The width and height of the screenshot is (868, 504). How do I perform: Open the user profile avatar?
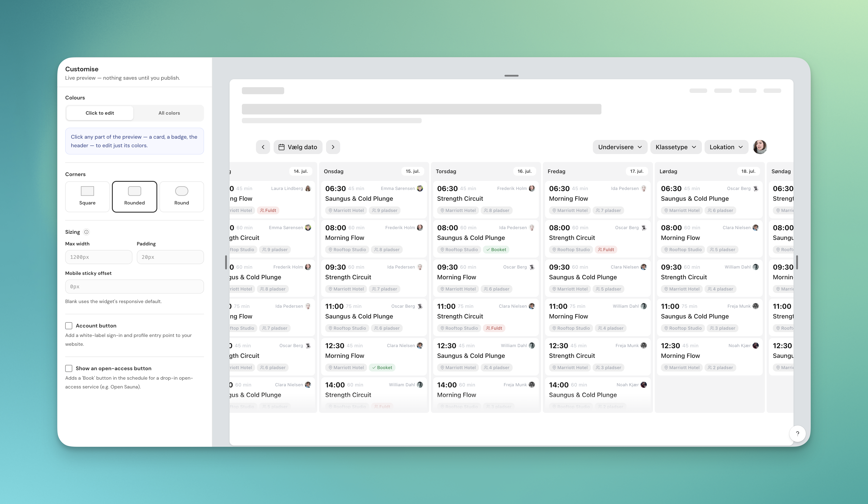pos(760,147)
